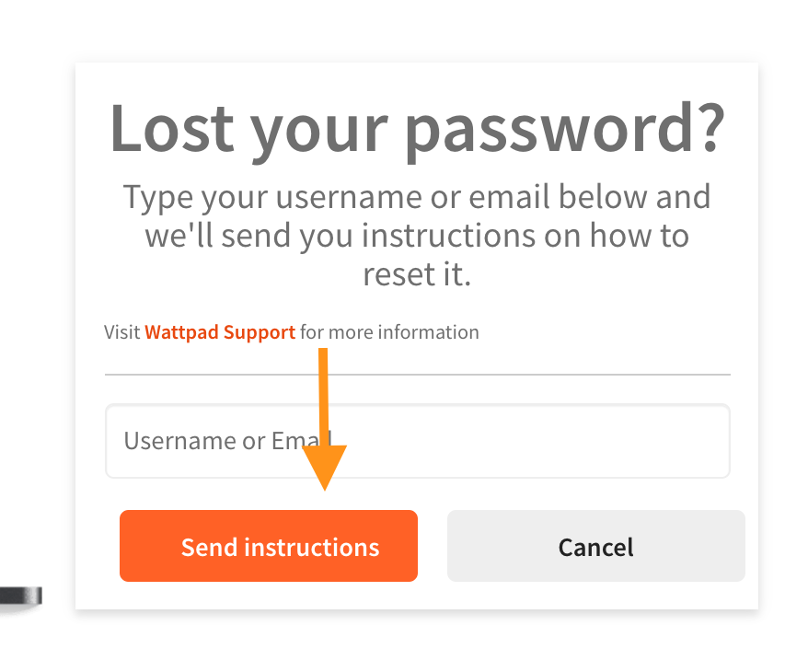Click the horizontal divider line above the input
Image resolution: width=808 pixels, height=672 pixels.
point(418,375)
